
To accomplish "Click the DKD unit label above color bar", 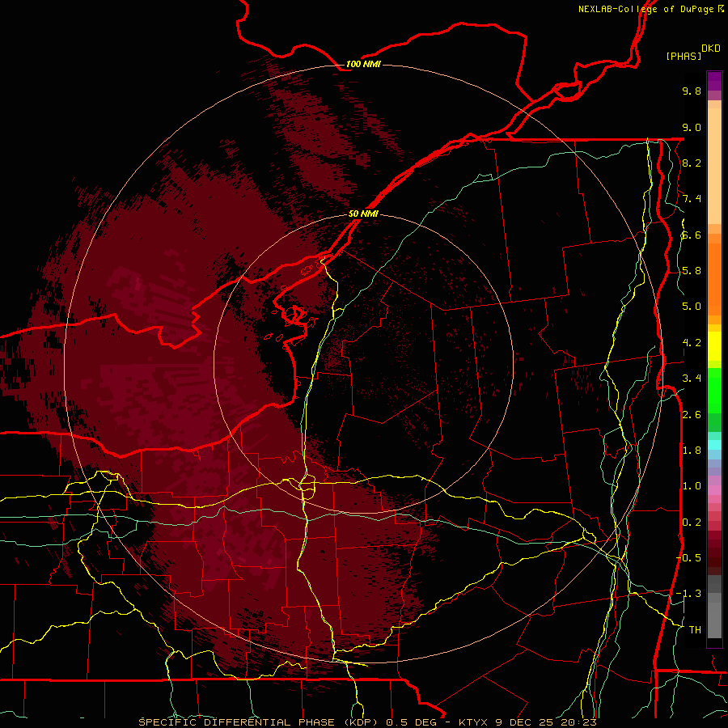I will click(x=711, y=49).
